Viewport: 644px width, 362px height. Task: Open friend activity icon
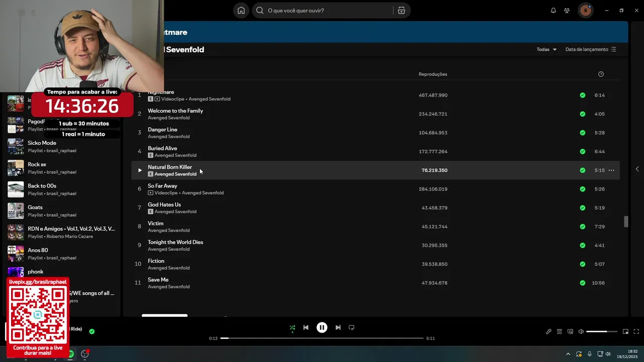click(x=567, y=11)
